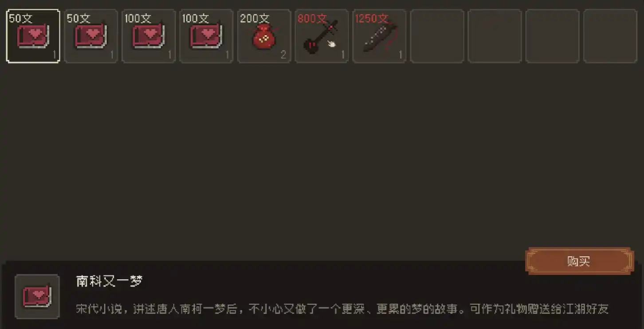The width and height of the screenshot is (644, 329).
Task: Click the red 800文 price label
Action: tap(312, 19)
